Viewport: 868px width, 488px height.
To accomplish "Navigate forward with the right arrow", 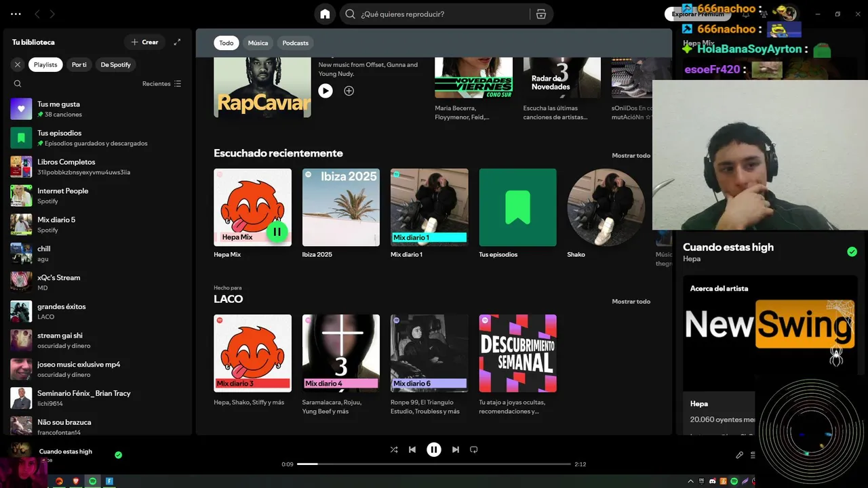I will (52, 14).
